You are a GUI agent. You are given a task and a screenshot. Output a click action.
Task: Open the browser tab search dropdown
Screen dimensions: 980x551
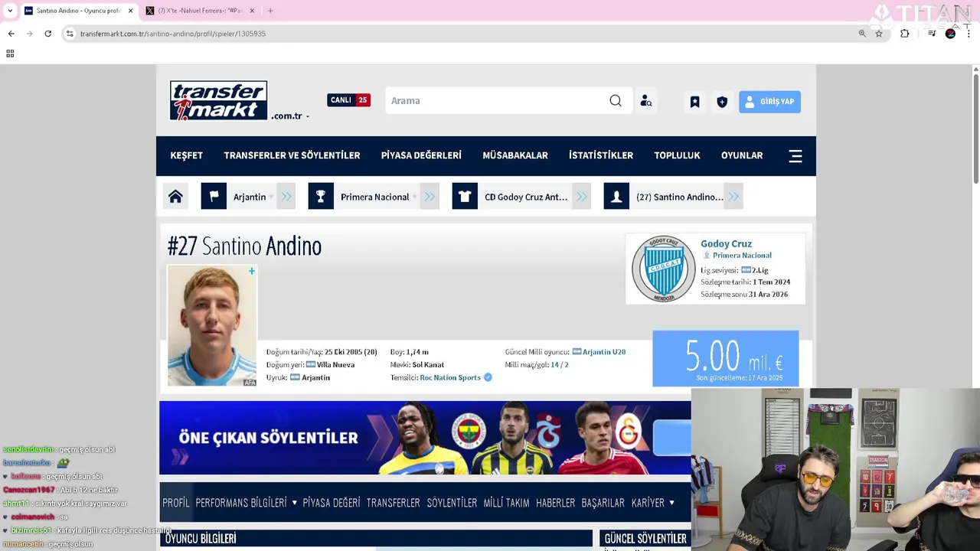point(10,11)
